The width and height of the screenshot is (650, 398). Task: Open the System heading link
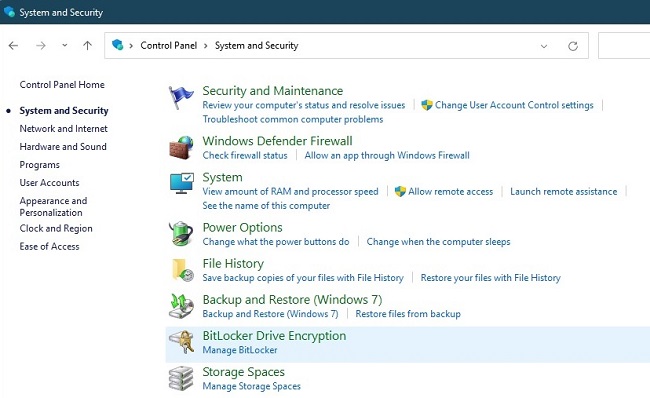pos(222,177)
